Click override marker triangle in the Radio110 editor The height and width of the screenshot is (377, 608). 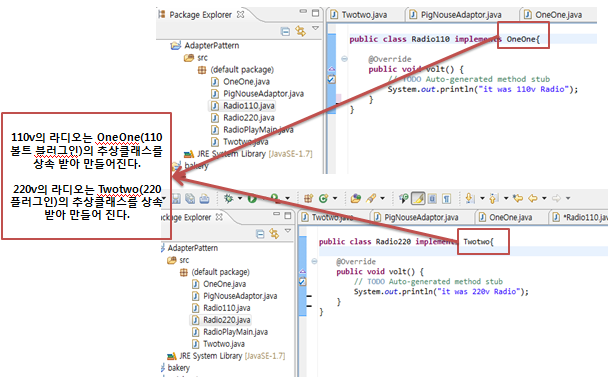coord(332,69)
